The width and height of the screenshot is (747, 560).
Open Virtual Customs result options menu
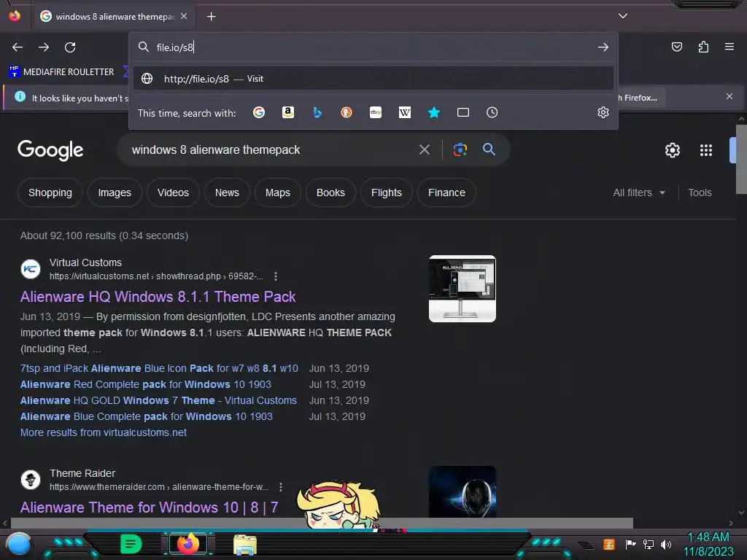(x=275, y=276)
